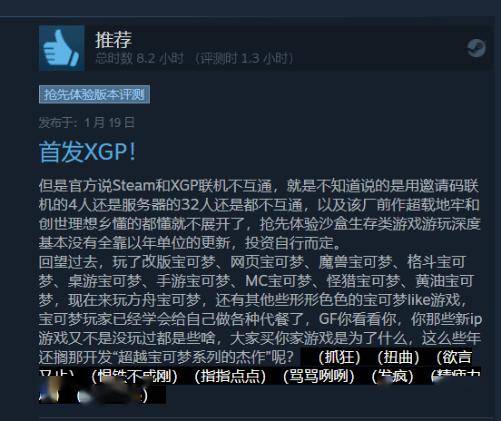Click the blurred spoiler on the last line
This screenshot has width=501, height=421.
click(x=102, y=395)
